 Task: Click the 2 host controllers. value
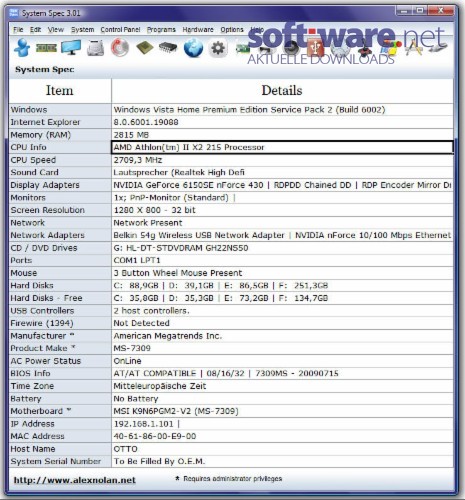click(x=151, y=311)
